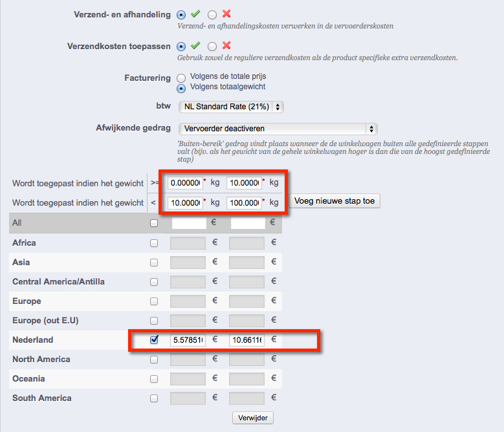Select 'Volgens de totale prijs' radio
The image size is (504, 432).
[181, 78]
